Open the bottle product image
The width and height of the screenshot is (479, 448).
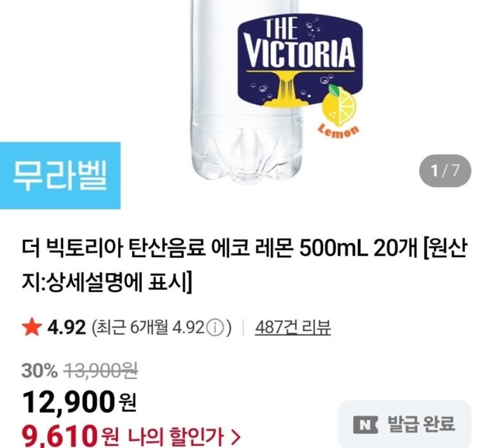(x=246, y=90)
